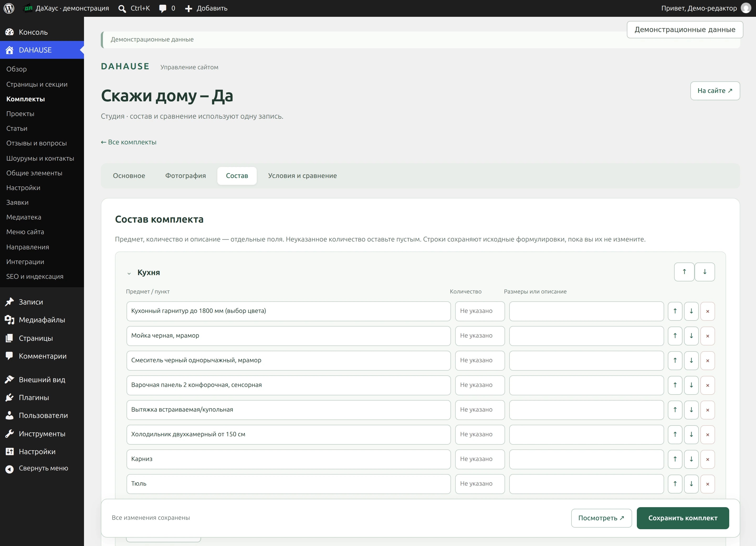Image resolution: width=756 pixels, height=546 pixels.
Task: Open the DAHAUSE sidebar menu
Action: tap(42, 50)
